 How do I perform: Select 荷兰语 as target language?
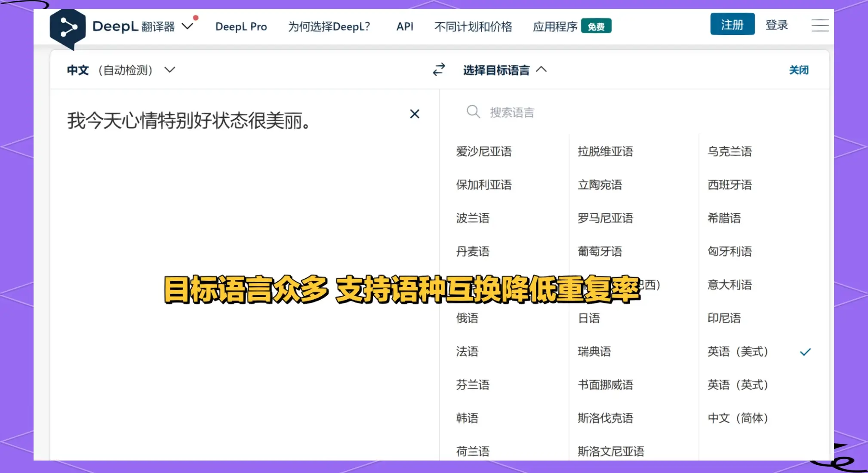click(473, 451)
